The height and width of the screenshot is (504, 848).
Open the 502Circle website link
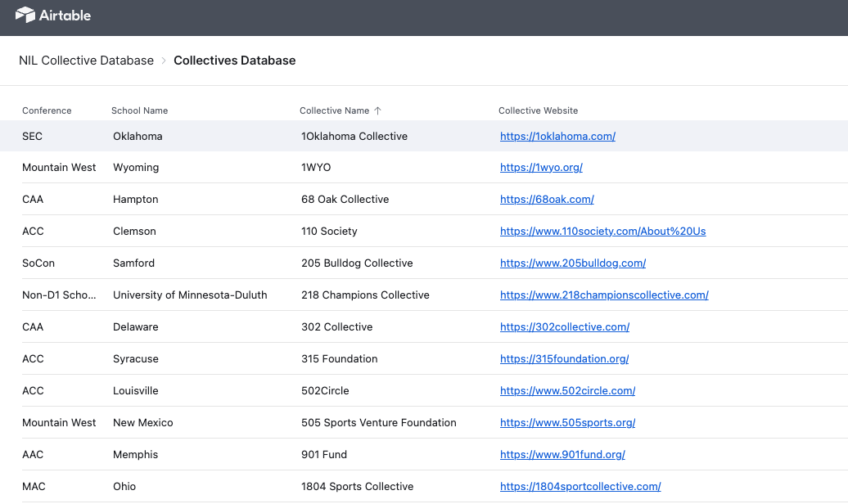click(567, 390)
